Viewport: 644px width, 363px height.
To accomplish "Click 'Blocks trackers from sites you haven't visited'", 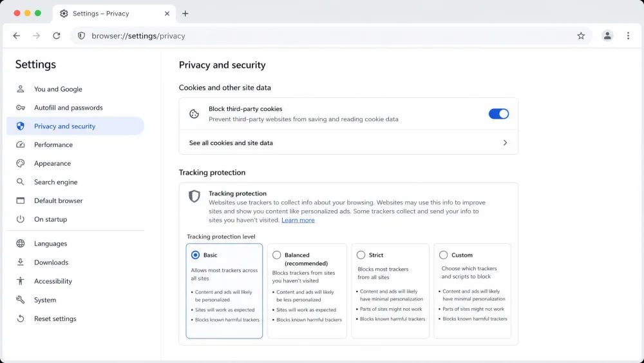I will click(x=303, y=277).
